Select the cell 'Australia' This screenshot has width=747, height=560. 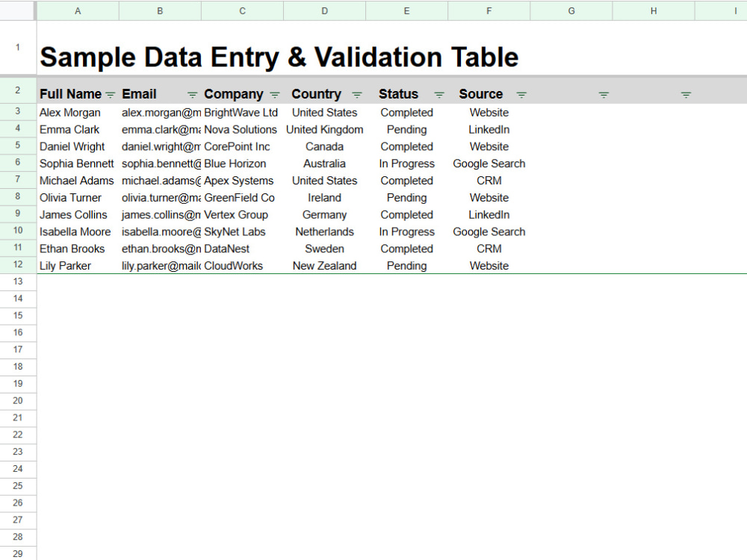(324, 164)
